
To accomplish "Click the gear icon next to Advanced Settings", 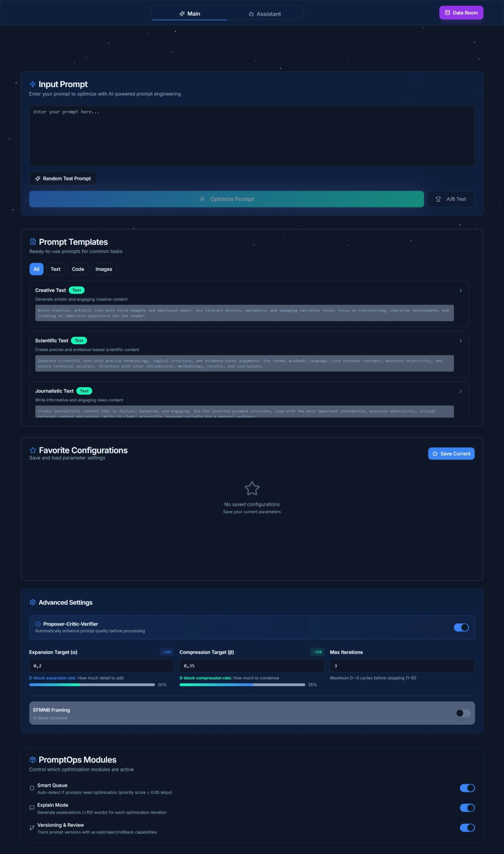I will point(33,602).
